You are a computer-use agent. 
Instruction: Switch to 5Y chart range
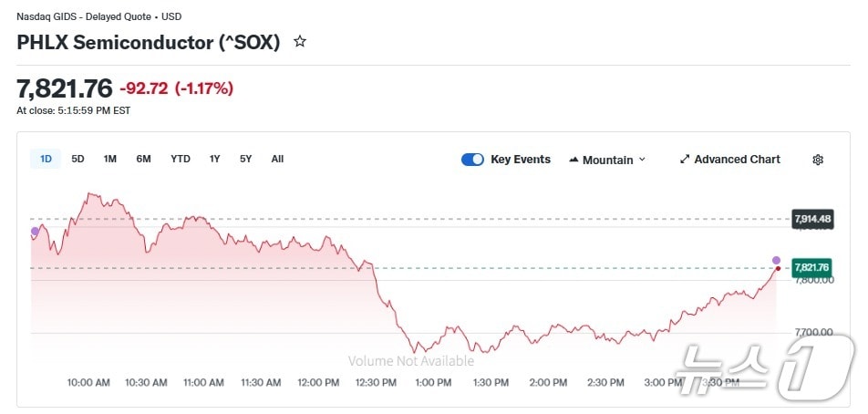(x=245, y=159)
